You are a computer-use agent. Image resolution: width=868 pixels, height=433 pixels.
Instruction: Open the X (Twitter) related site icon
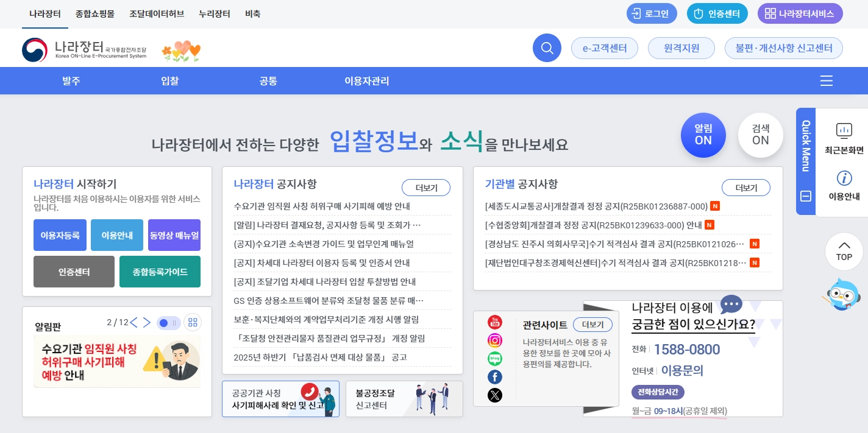(495, 395)
